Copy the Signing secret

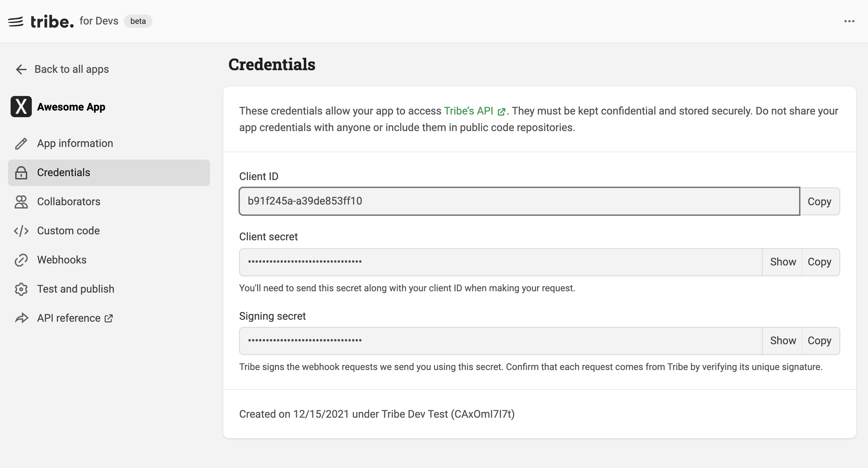(x=820, y=341)
